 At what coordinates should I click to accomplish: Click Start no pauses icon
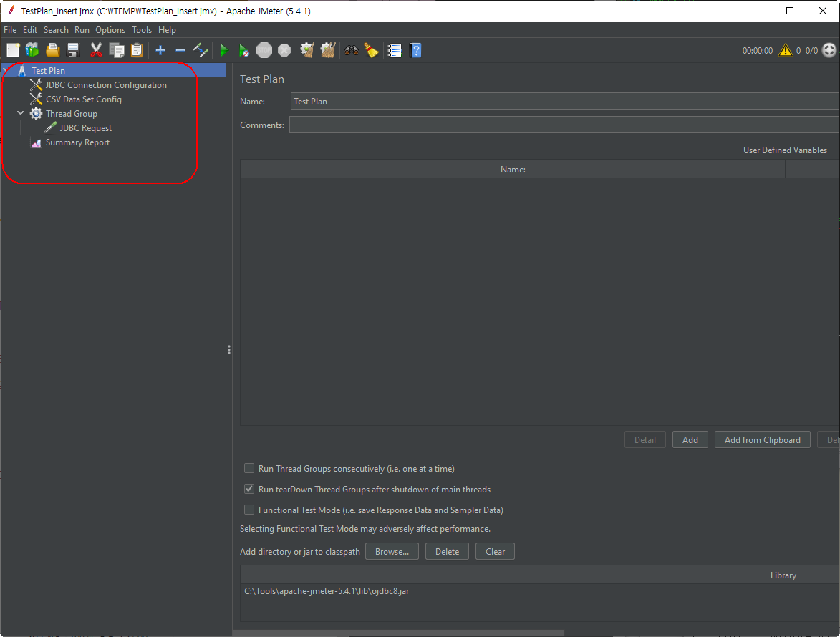(x=243, y=50)
